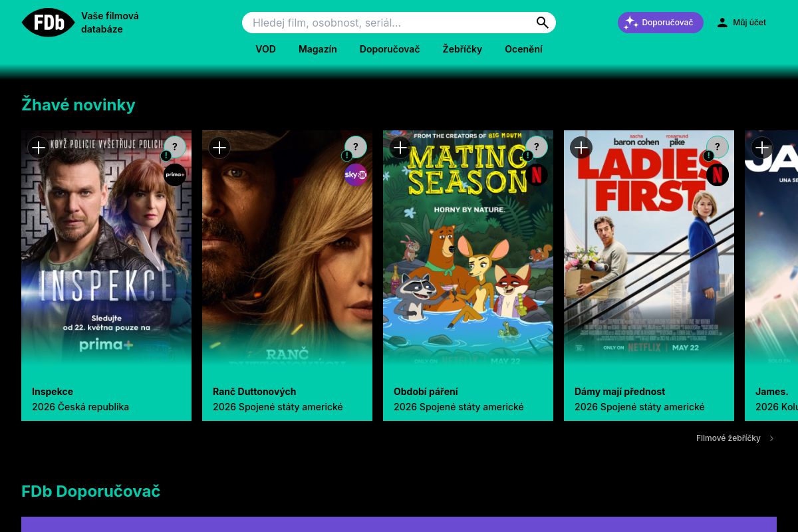Open the VOD menu
798x532 pixels.
click(x=265, y=49)
